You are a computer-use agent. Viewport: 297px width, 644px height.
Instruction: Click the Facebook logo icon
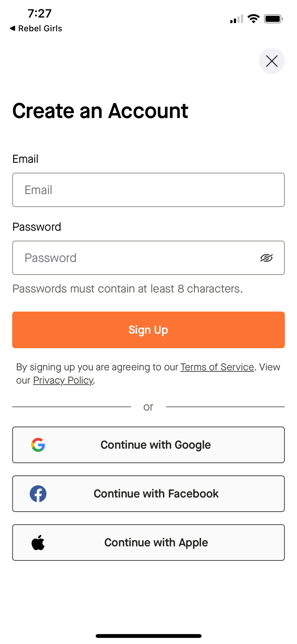(38, 493)
